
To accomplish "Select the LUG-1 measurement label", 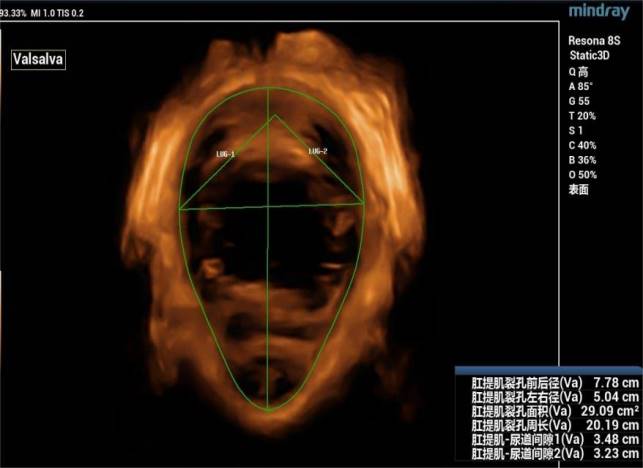I will tap(225, 154).
